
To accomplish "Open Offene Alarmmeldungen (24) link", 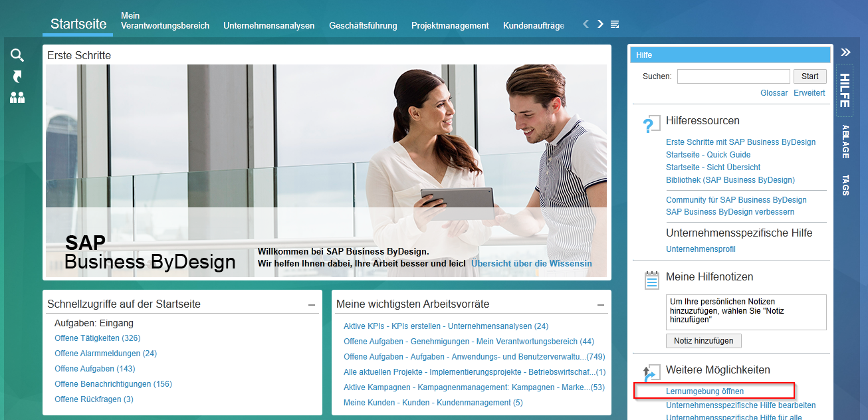I will tap(106, 354).
